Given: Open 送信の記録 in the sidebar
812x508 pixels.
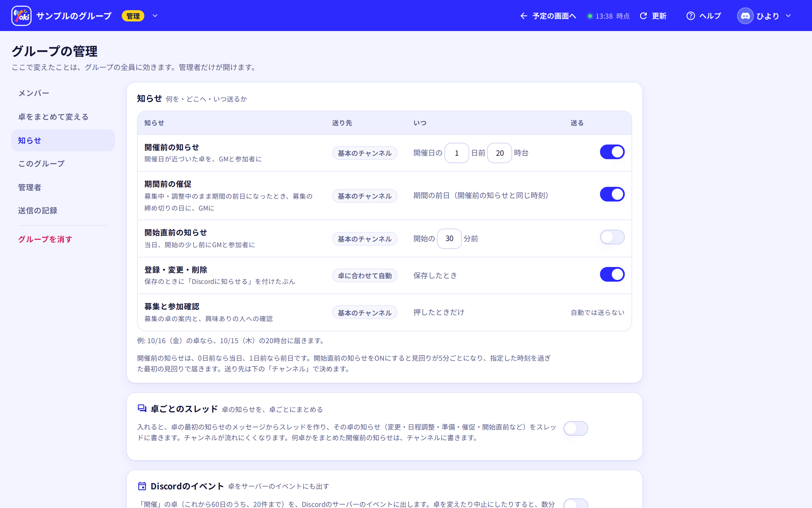Looking at the screenshot, I should 63,211.
